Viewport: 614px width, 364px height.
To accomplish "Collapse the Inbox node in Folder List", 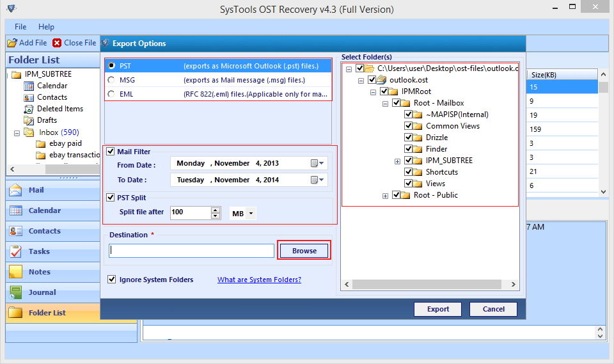I will [17, 133].
